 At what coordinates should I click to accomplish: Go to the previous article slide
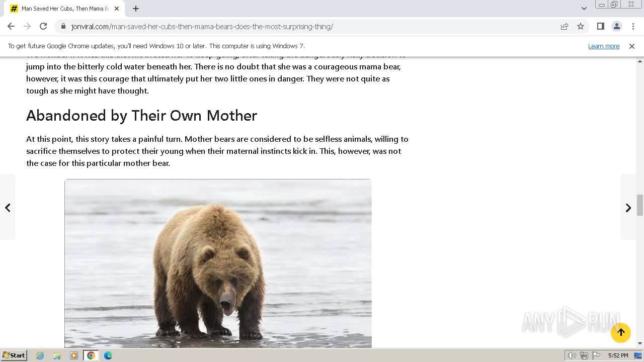8,207
